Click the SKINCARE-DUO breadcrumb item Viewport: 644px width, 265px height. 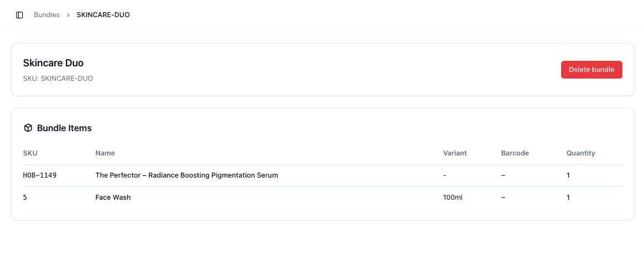coord(103,15)
